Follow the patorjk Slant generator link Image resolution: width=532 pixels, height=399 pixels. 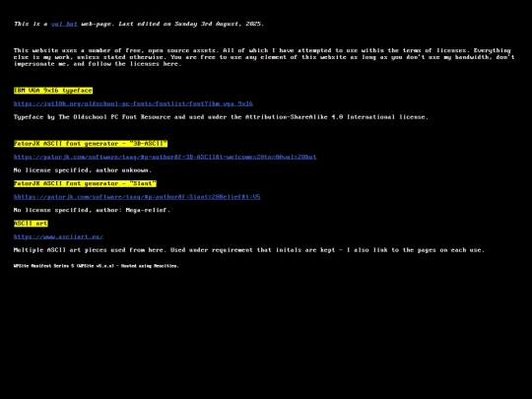[137, 197]
